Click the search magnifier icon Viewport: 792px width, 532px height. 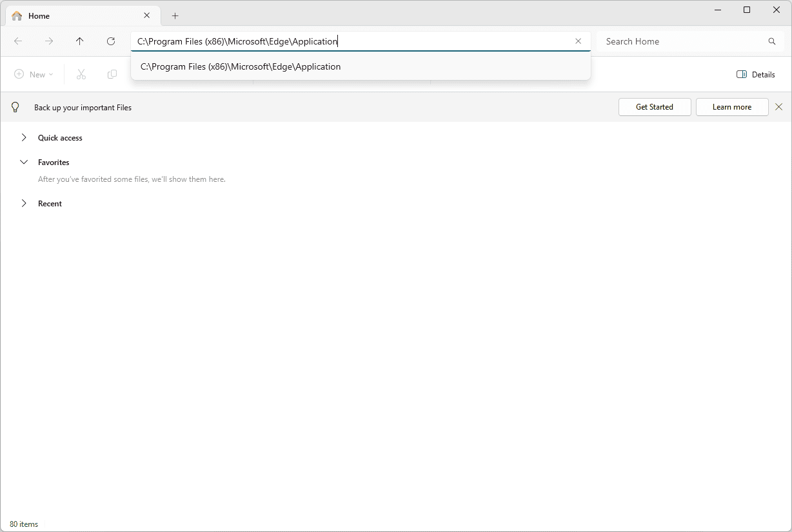(772, 41)
